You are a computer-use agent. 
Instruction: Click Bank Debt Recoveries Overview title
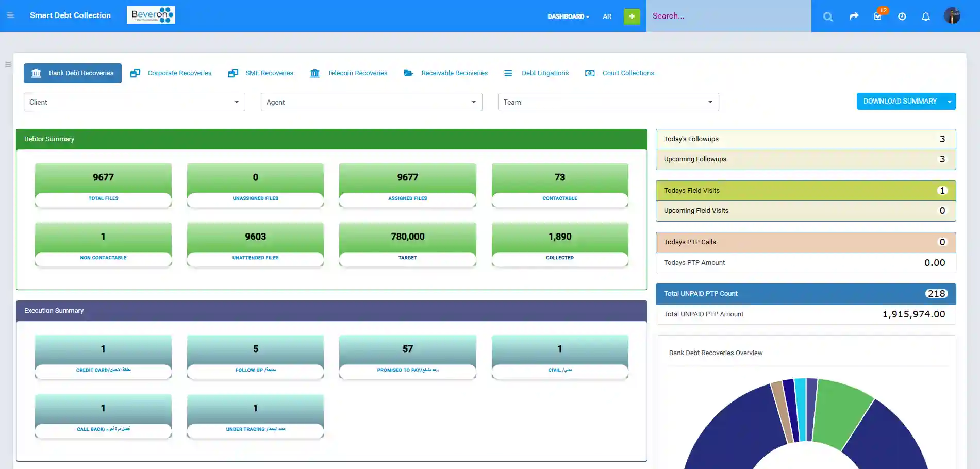(716, 353)
